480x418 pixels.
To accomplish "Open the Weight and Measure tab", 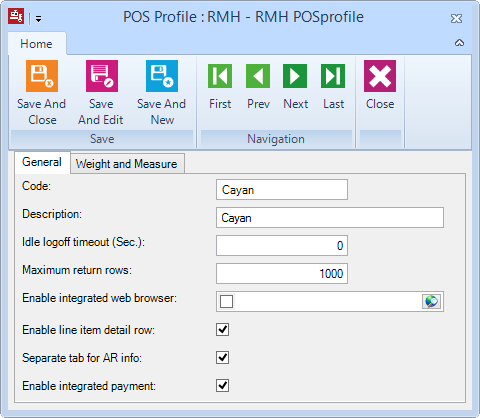I will (127, 164).
